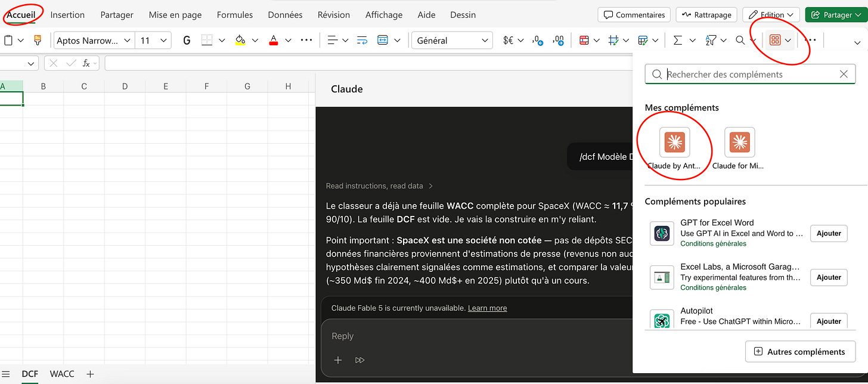Apply cell borders icon

(207, 41)
